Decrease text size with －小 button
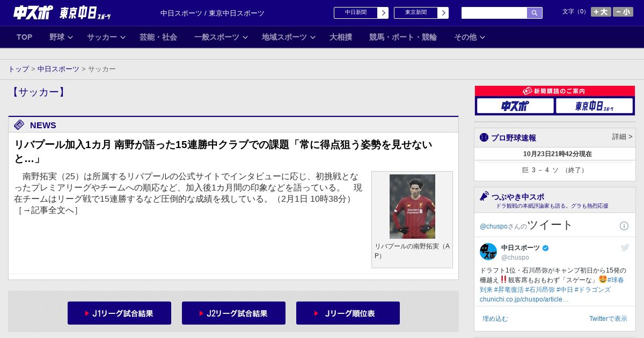644x338 pixels. [x=623, y=12]
